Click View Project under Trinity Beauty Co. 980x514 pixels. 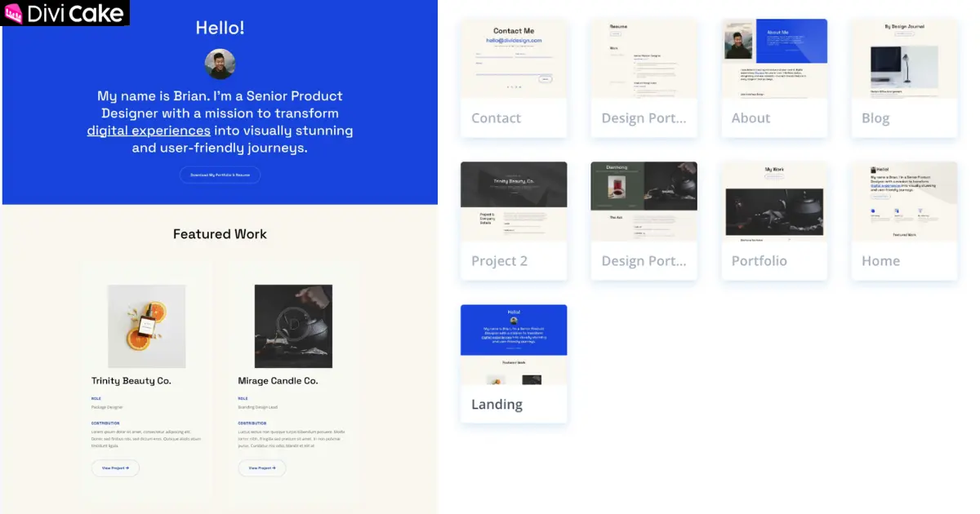[x=115, y=468]
